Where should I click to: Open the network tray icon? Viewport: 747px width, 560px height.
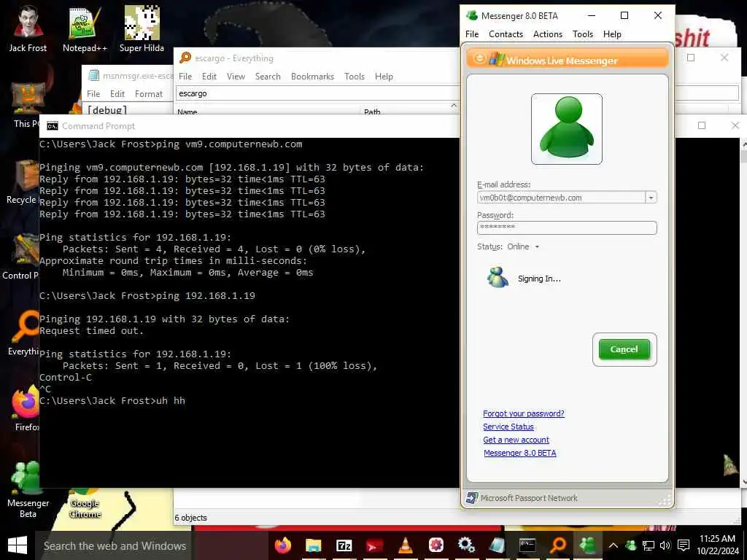point(648,545)
